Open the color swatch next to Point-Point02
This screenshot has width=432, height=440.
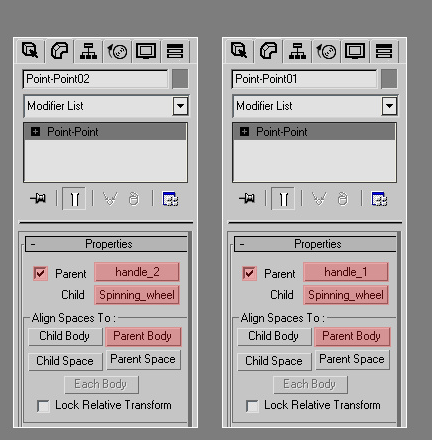coord(180,79)
